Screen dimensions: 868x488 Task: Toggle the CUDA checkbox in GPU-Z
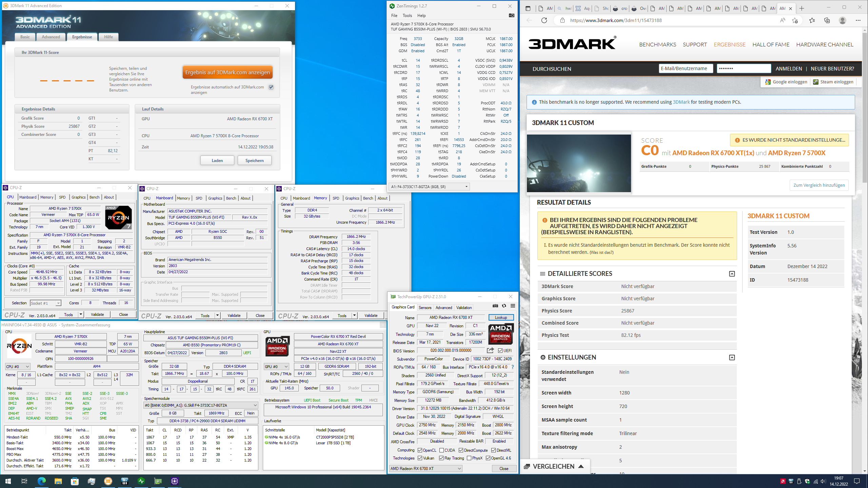coord(441,450)
